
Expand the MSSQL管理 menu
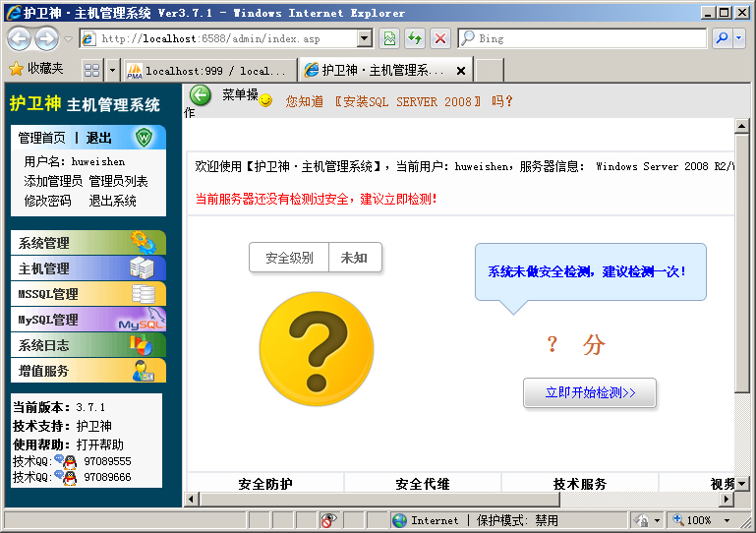point(88,294)
